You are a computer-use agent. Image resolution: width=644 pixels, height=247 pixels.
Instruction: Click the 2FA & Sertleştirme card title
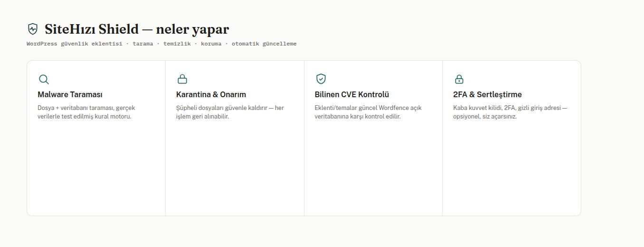487,94
